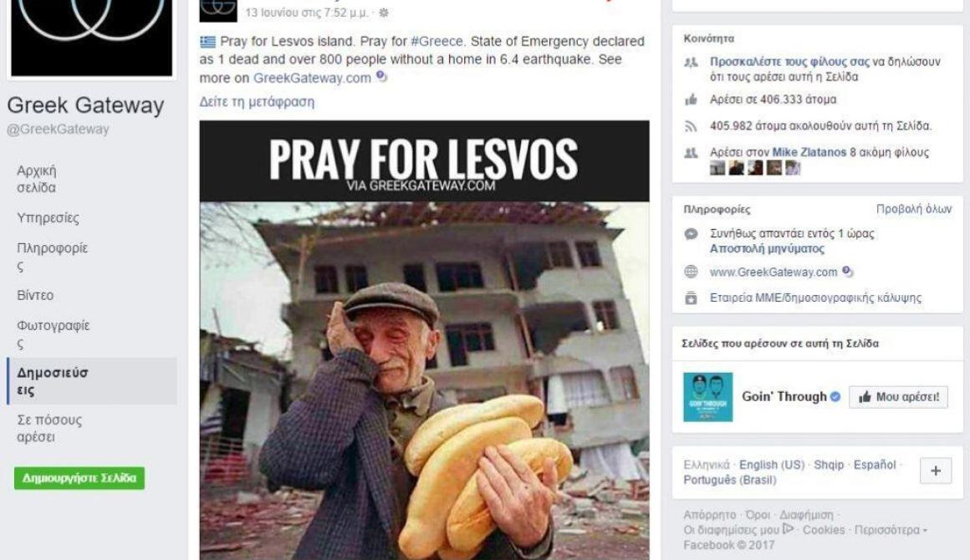Open the Pray for Lesvos post image
Viewport: 970px width, 560px height.
[425, 340]
